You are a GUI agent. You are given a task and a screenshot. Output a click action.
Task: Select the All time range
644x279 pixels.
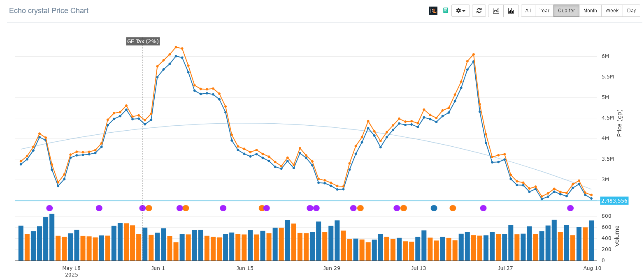[x=528, y=11]
